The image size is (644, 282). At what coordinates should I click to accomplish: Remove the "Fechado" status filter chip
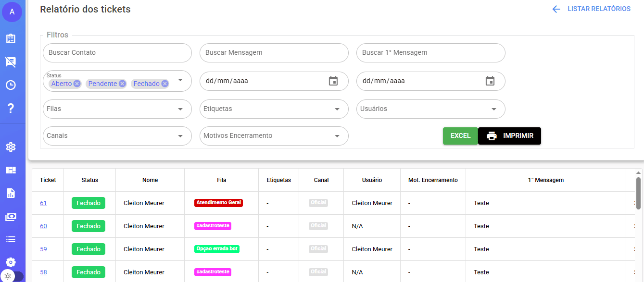[x=165, y=84]
